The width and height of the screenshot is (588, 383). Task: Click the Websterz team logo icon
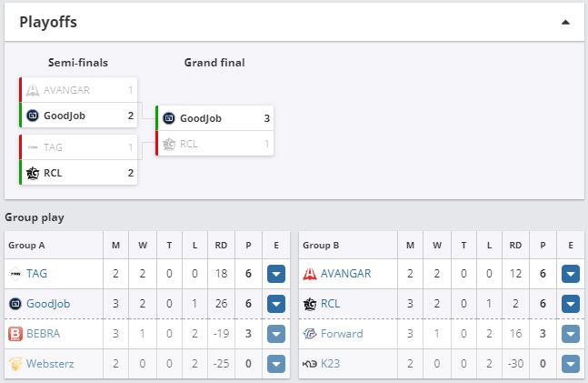click(x=15, y=364)
